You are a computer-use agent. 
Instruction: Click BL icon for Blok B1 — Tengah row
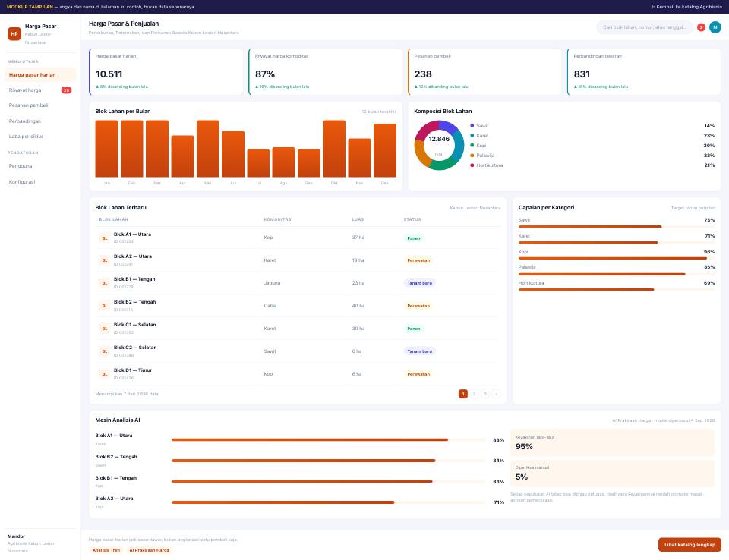(x=105, y=283)
